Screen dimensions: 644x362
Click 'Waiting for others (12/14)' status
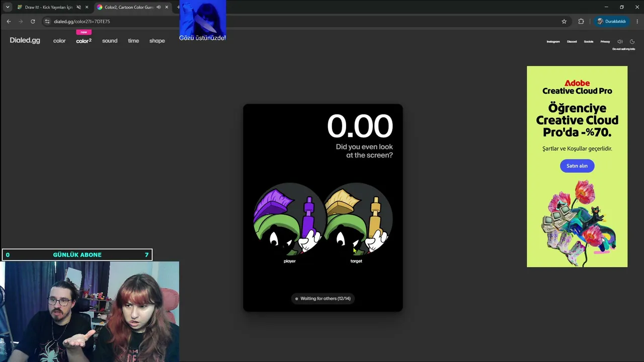(x=323, y=299)
